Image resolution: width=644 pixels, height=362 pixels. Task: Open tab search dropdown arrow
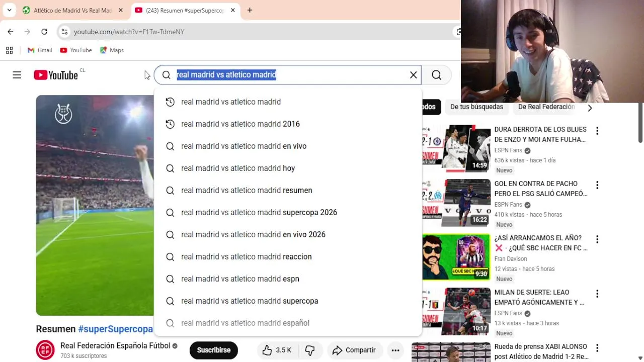(9, 10)
